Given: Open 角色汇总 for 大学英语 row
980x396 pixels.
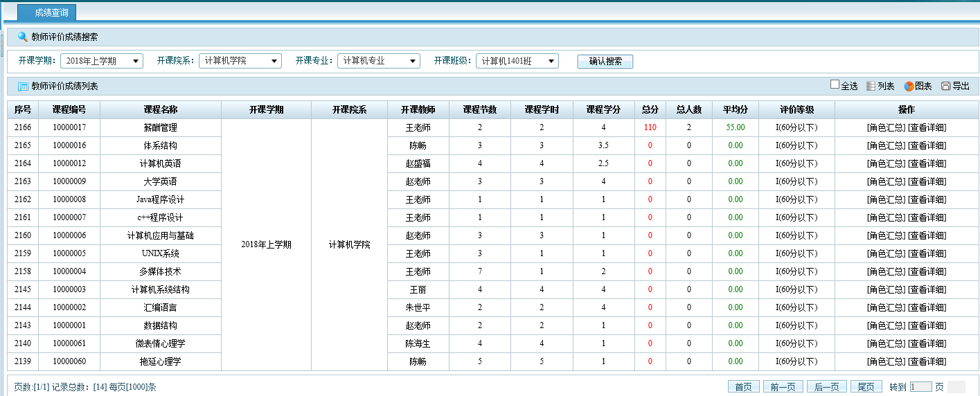Looking at the screenshot, I should [x=886, y=181].
